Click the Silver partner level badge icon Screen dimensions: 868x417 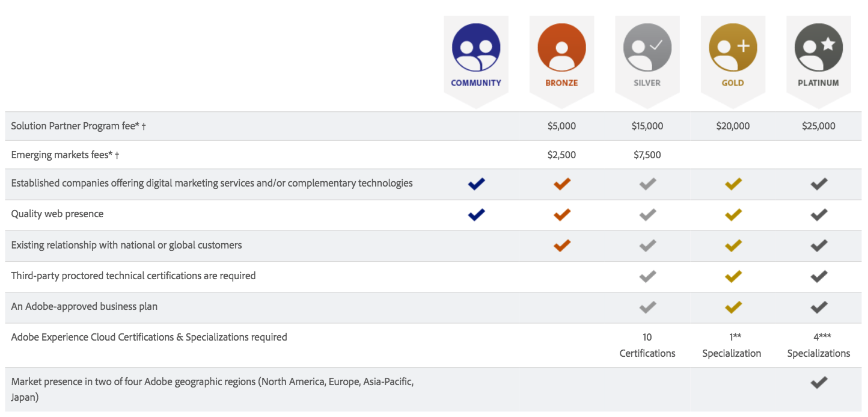coord(647,48)
